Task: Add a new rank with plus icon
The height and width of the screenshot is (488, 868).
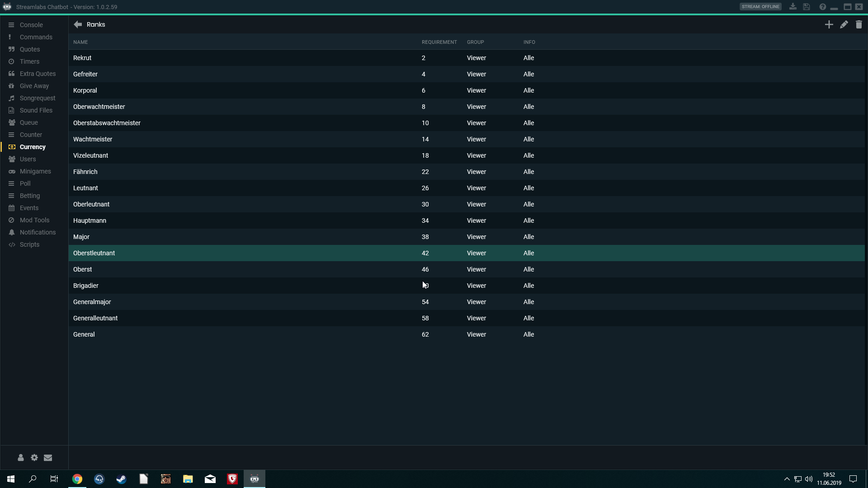Action: click(829, 24)
